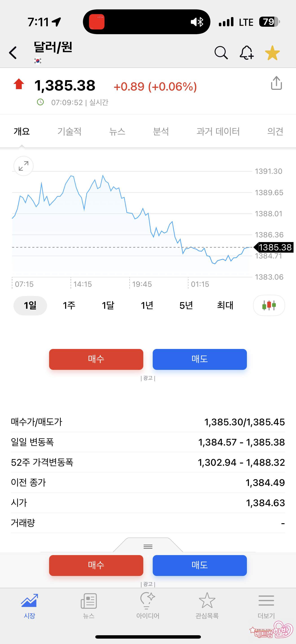Select the 1주 chart range
Image resolution: width=296 pixels, height=644 pixels.
pyautogui.click(x=69, y=305)
